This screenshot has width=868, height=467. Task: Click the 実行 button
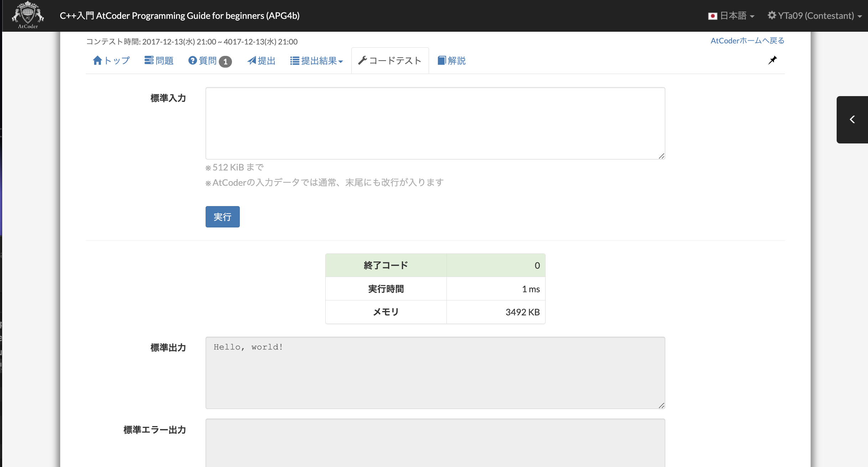tap(222, 217)
